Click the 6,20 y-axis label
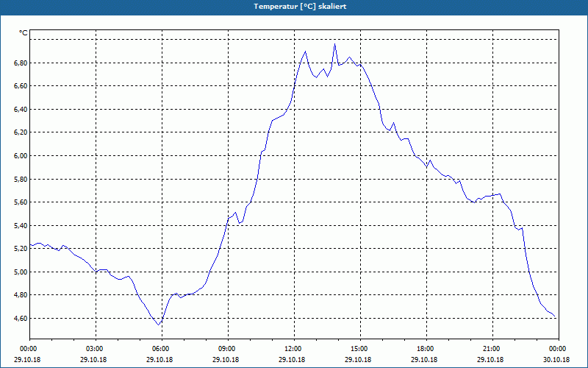Image resolution: width=588 pixels, height=368 pixels. pos(21,132)
